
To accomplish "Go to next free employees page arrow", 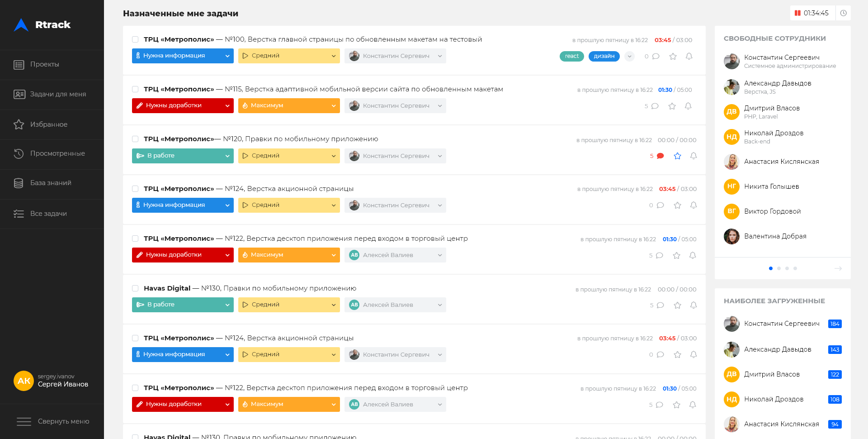I will click(x=838, y=268).
